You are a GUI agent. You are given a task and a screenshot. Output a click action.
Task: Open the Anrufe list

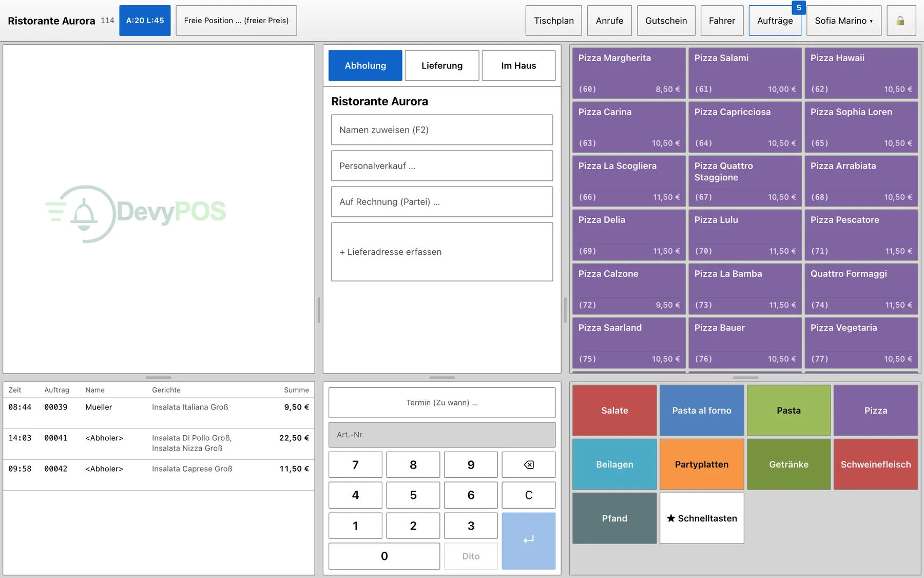coord(609,21)
